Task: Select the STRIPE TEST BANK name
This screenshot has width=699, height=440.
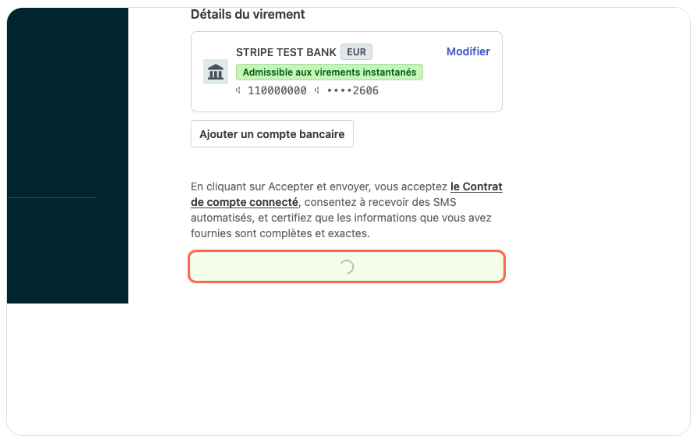Action: tap(285, 51)
